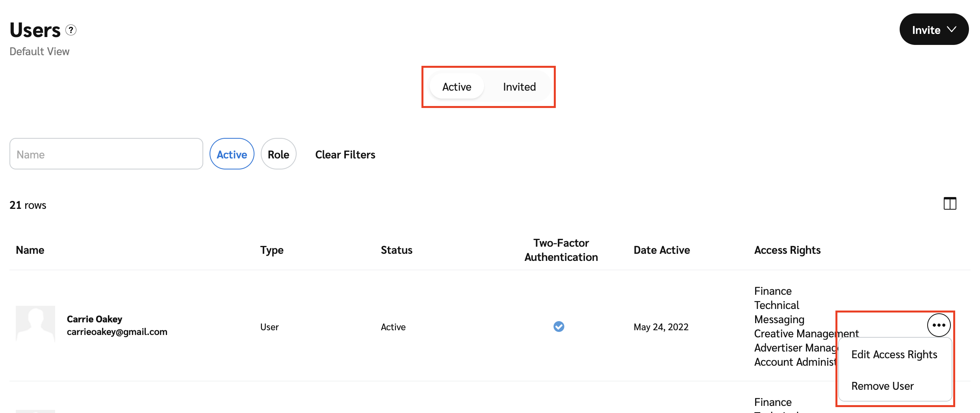Switch to the Invited tab
This screenshot has width=980, height=413.
(x=519, y=87)
